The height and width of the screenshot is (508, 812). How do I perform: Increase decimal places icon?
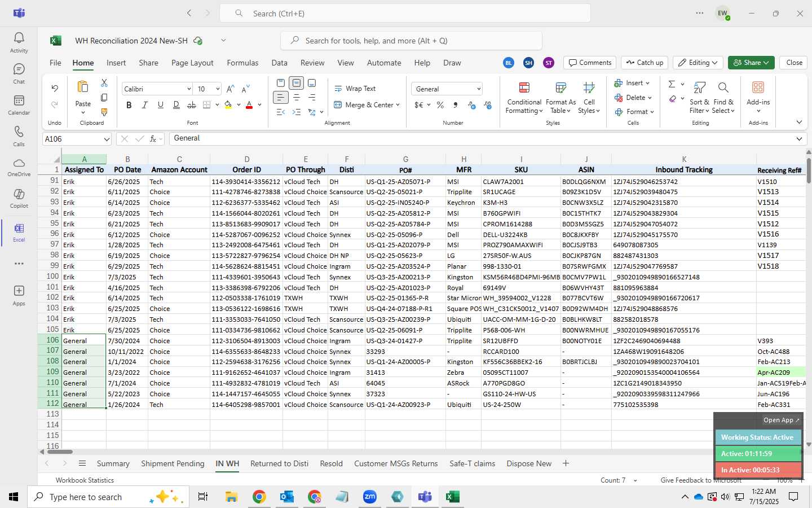coord(472,105)
